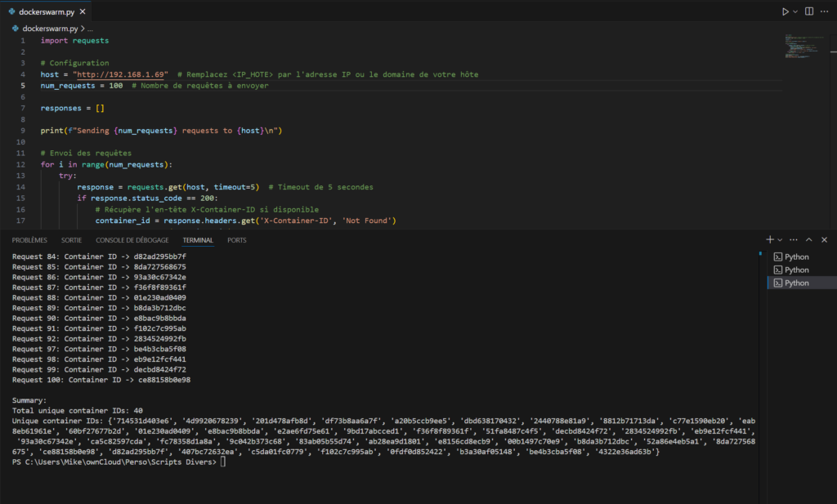Click terminal line 'Request 84' output

click(x=99, y=256)
